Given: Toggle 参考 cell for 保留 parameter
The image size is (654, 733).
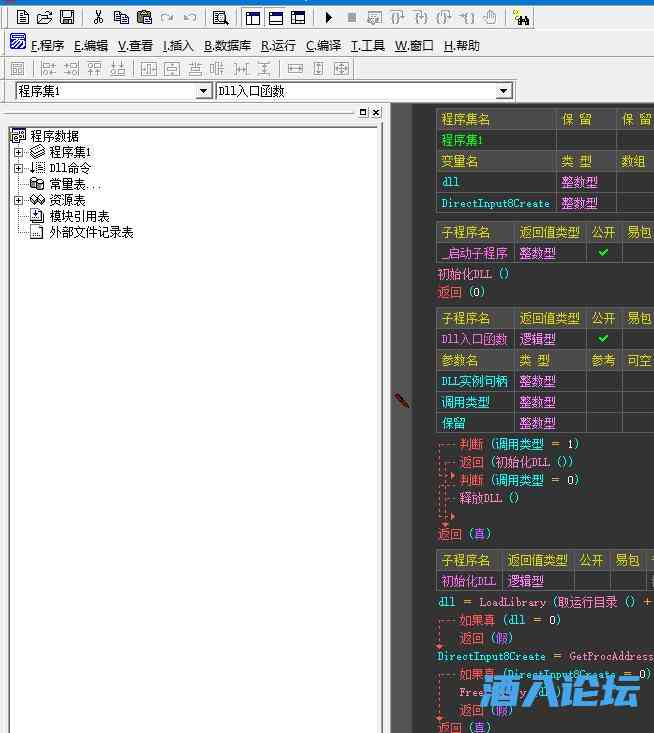Looking at the screenshot, I should point(604,423).
